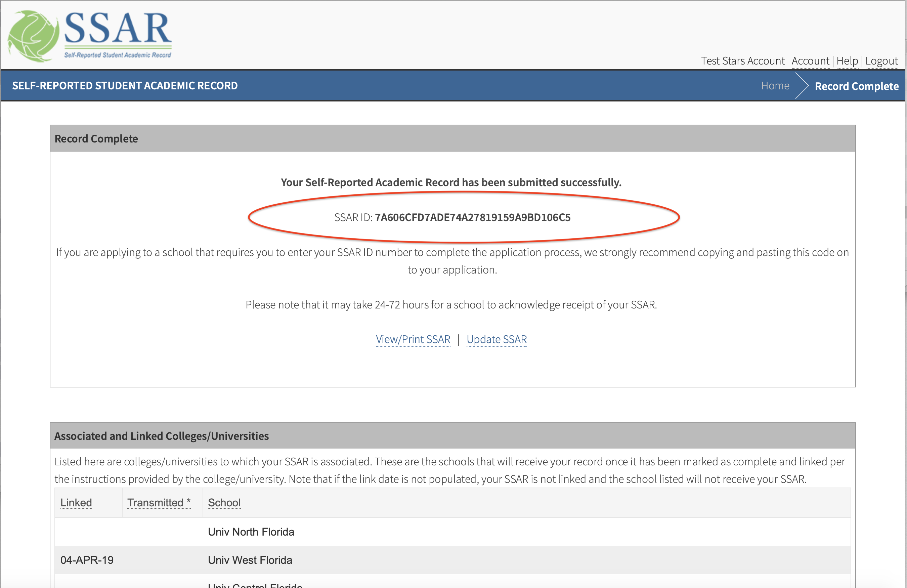Sort table by School column

coord(224,503)
